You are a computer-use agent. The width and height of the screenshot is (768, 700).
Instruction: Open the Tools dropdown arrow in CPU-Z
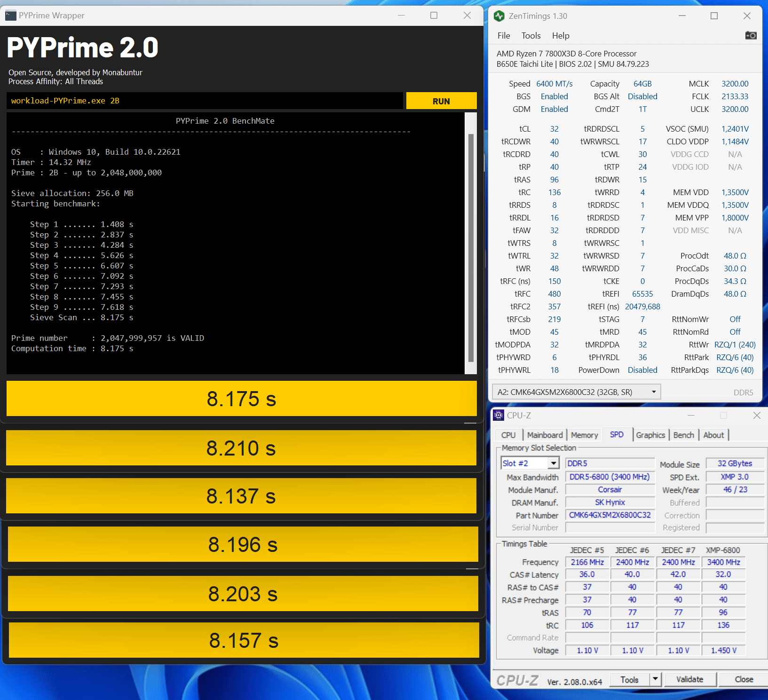(x=655, y=679)
